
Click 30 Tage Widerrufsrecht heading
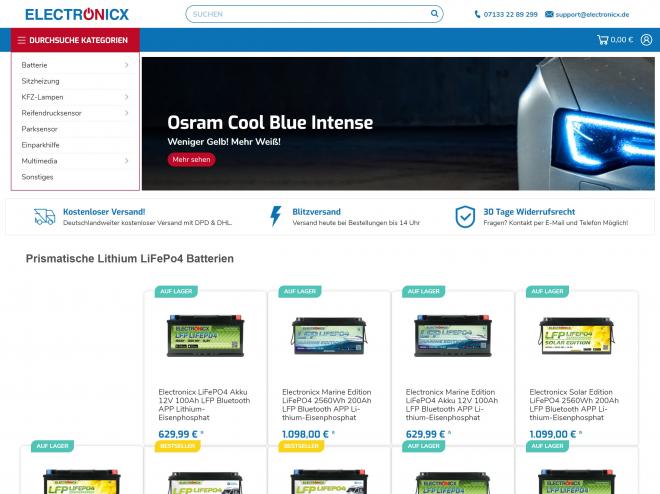529,212
